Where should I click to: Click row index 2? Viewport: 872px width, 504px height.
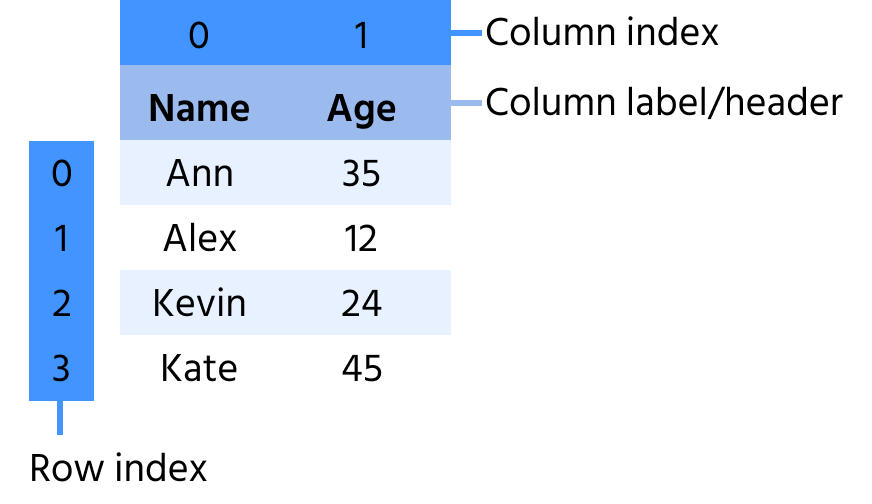coord(62,304)
